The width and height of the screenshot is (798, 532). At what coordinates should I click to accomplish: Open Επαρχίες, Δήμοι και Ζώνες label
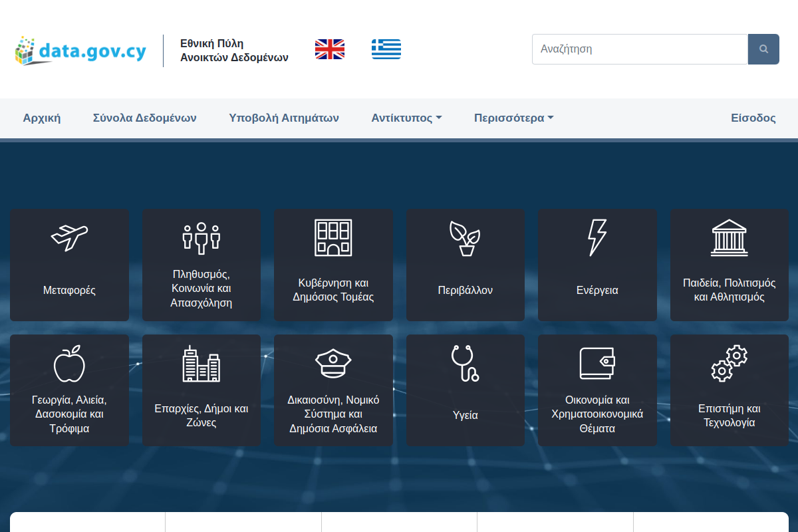pyautogui.click(x=201, y=416)
